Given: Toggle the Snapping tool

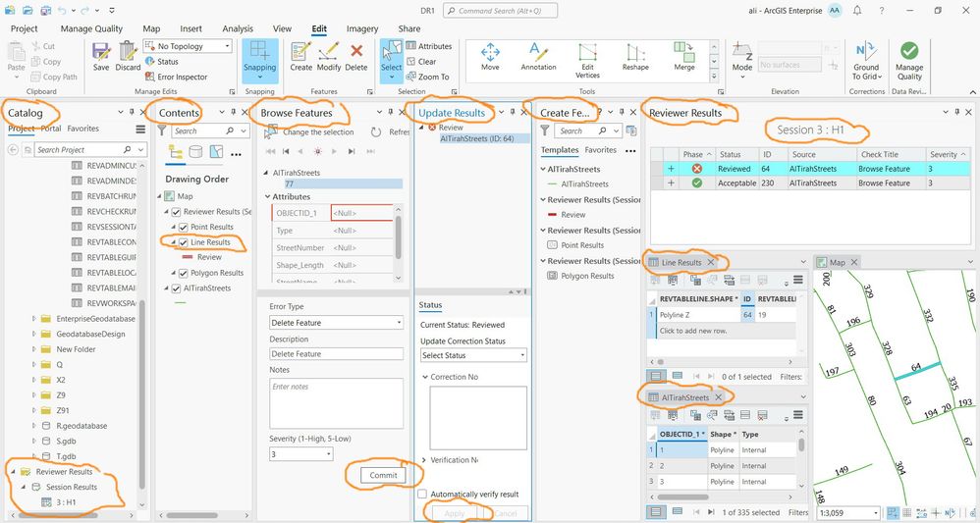Looking at the screenshot, I should 259,61.
